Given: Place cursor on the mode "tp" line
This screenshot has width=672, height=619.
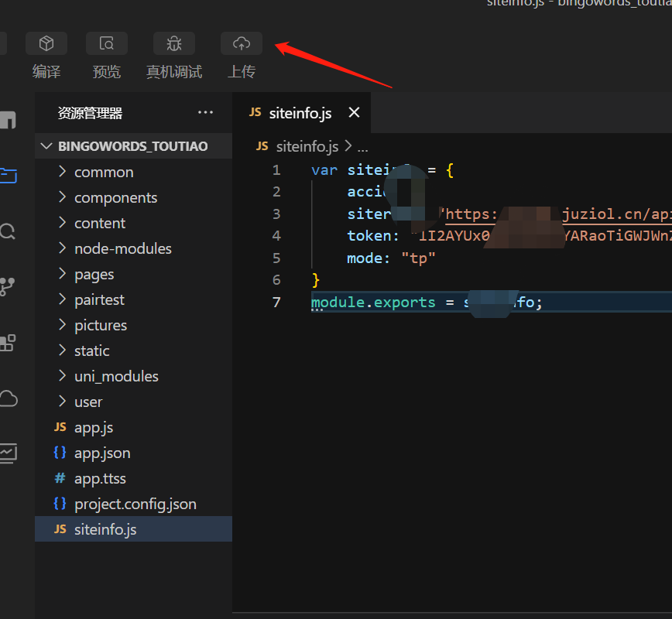Looking at the screenshot, I should [x=392, y=258].
